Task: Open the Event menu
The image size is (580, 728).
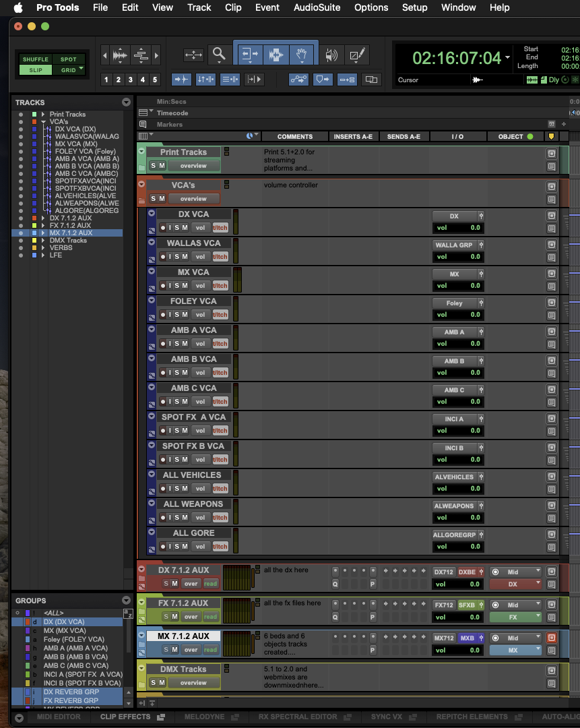Action: (x=267, y=7)
